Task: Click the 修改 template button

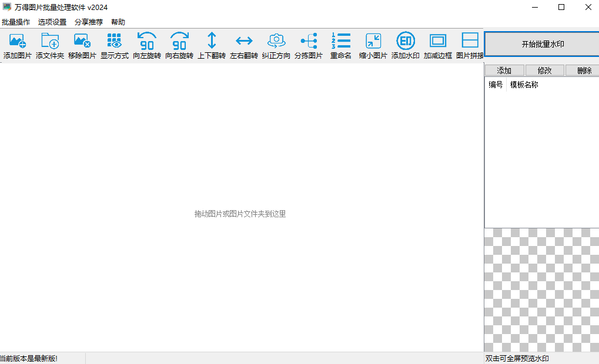Action: [x=544, y=70]
